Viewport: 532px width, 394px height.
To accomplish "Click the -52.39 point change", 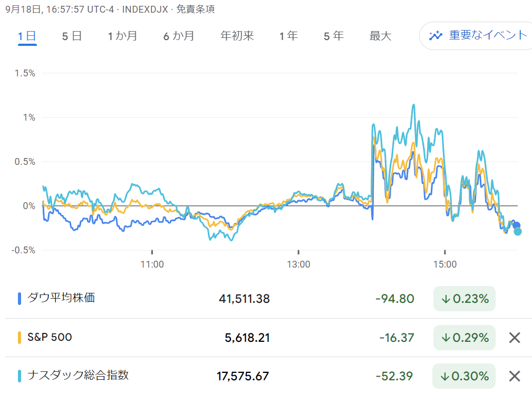I will pos(394,376).
